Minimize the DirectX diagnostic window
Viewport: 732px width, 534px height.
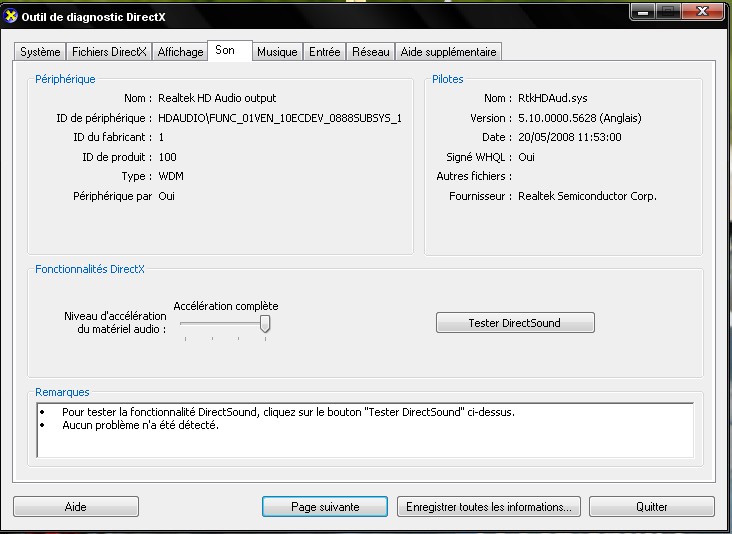(644, 10)
